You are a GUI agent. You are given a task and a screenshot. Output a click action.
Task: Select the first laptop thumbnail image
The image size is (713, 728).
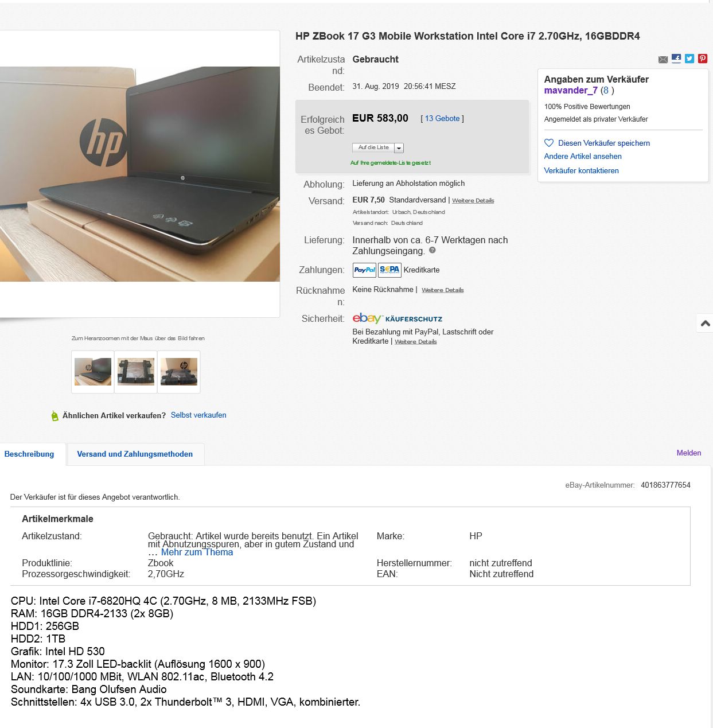click(x=93, y=372)
